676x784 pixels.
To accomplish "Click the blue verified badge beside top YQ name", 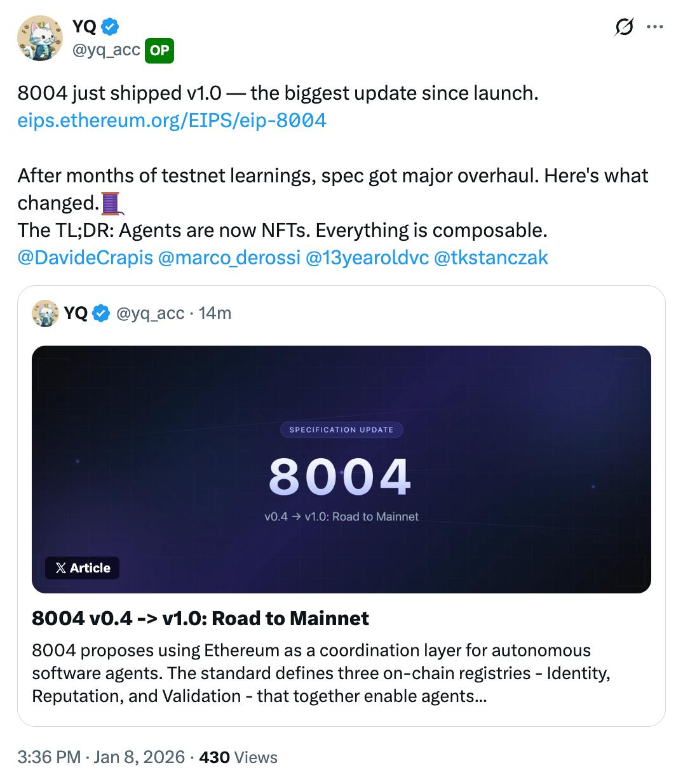I will click(111, 26).
